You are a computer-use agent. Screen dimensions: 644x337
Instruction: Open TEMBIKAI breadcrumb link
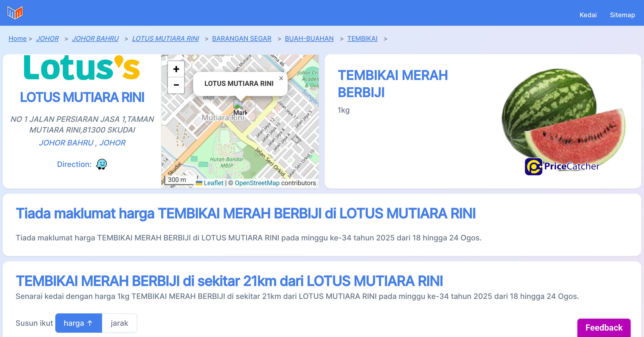tap(362, 39)
